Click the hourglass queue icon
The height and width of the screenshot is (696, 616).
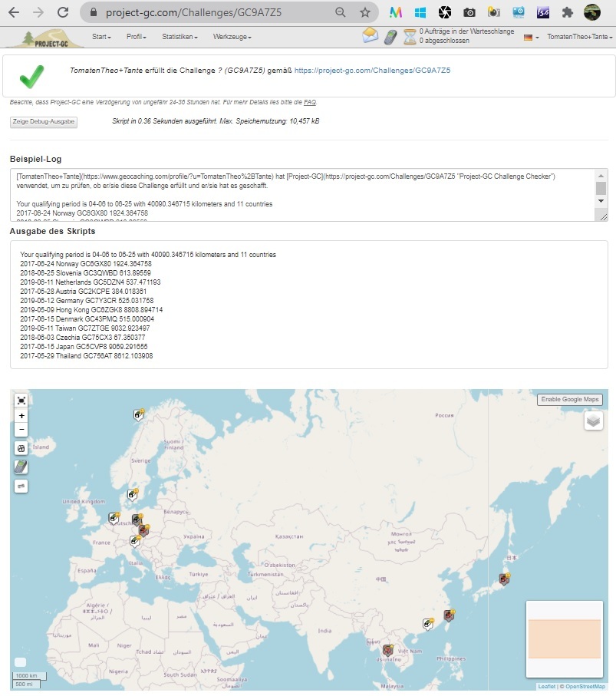click(x=410, y=36)
